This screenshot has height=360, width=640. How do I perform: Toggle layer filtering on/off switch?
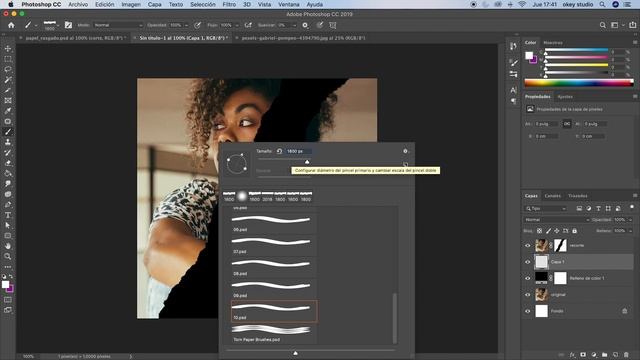(x=632, y=207)
